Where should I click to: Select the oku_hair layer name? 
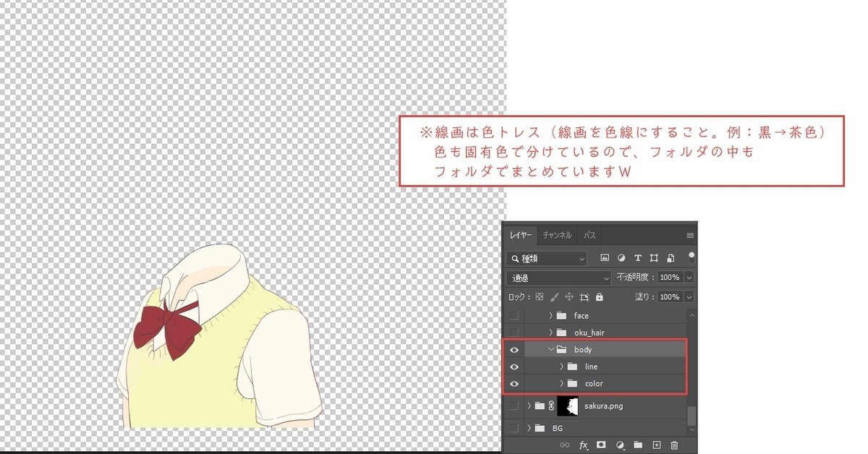click(589, 333)
